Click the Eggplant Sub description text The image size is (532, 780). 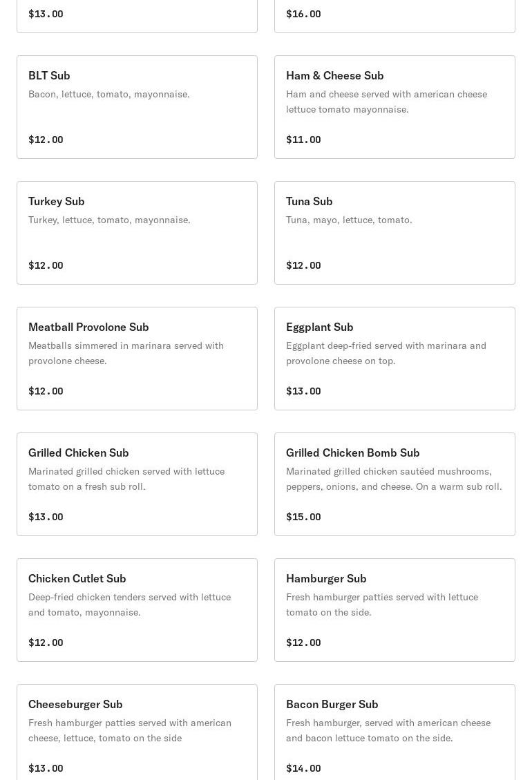(386, 353)
